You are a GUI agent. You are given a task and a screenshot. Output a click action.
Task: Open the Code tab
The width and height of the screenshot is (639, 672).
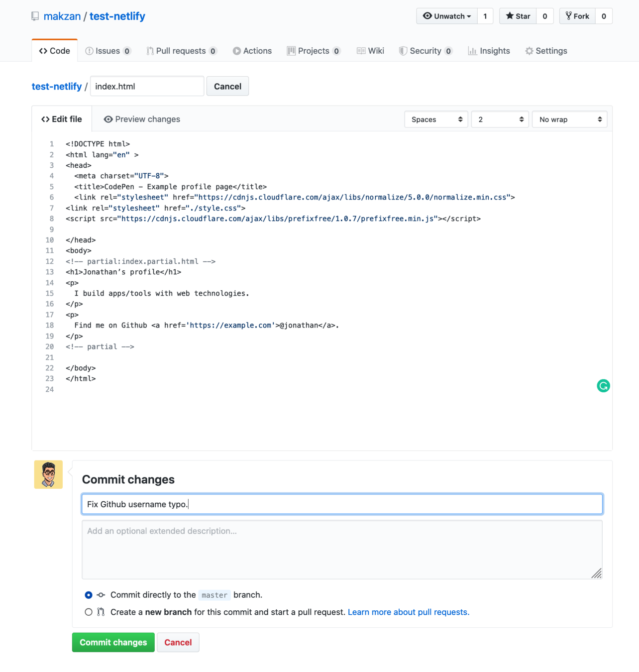tap(55, 51)
